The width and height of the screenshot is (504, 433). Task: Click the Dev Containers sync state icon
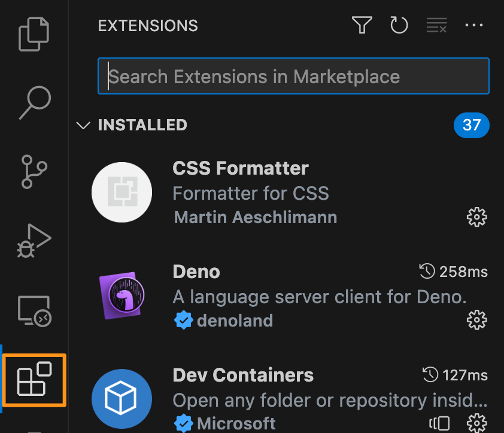pyautogui.click(x=440, y=423)
